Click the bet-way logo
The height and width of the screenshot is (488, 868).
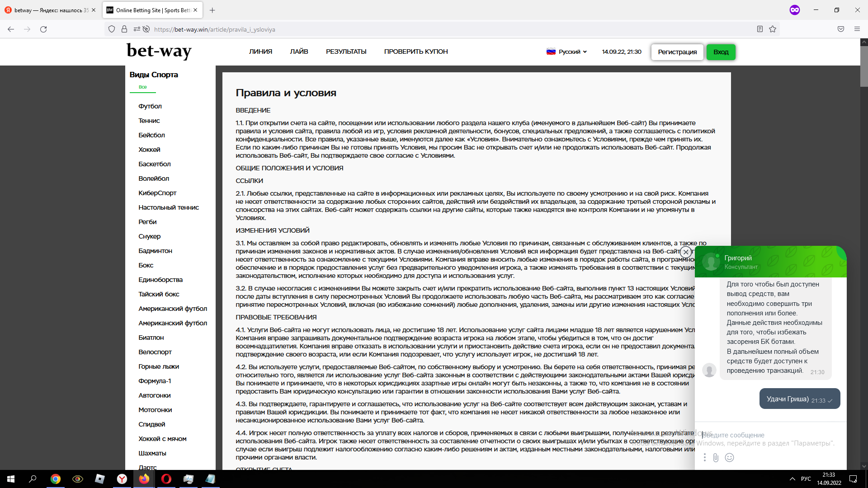click(x=159, y=51)
